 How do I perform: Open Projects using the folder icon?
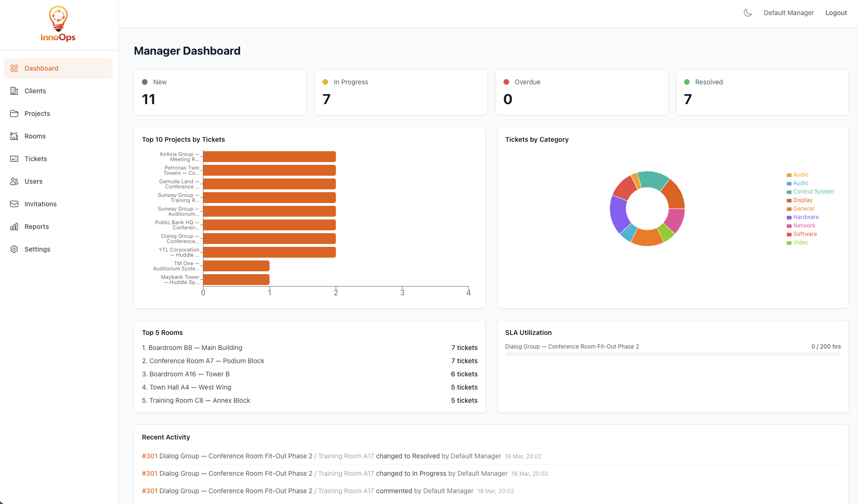[x=14, y=113]
